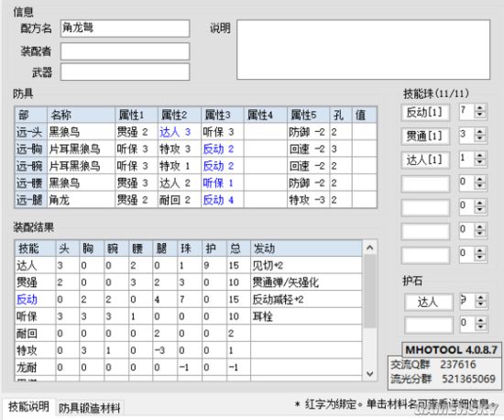Click the 反动[1] skill jewel button
Screen dimensions: 504x420
pos(425,112)
